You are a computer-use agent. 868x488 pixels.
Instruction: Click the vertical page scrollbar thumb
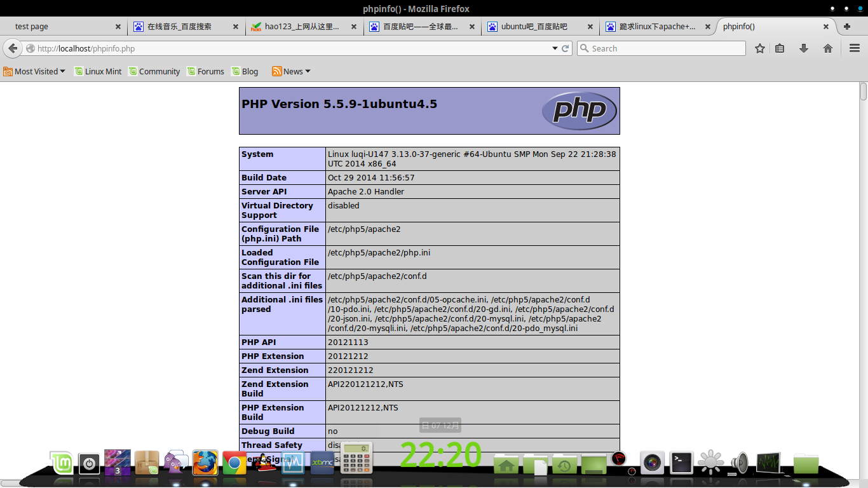click(864, 91)
